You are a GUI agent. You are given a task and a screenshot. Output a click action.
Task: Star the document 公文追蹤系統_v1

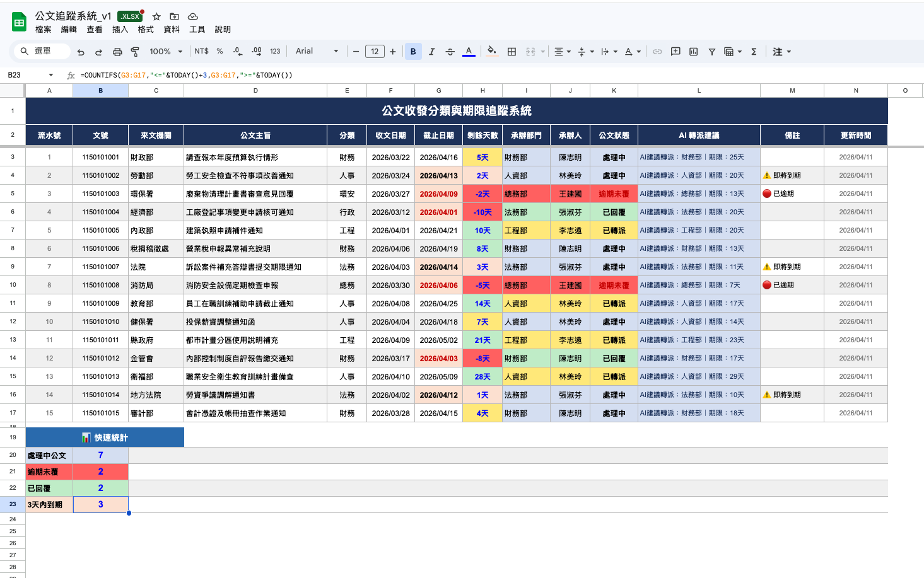156,16
